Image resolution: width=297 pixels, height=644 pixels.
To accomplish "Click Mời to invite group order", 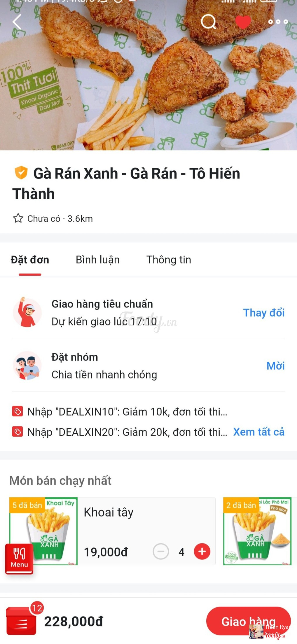I will [275, 365].
